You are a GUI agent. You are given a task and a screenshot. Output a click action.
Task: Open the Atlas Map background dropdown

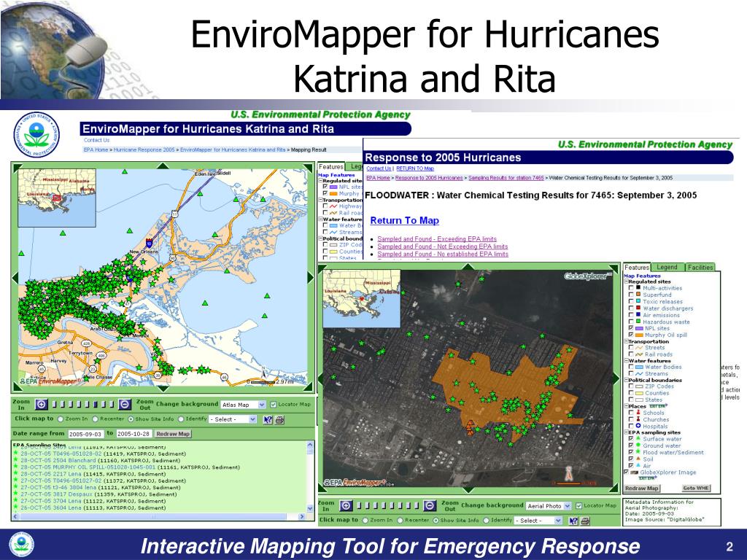[x=243, y=405]
